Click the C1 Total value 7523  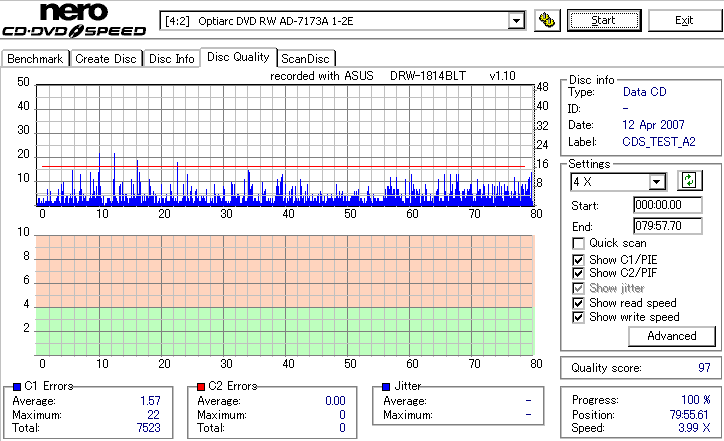click(x=148, y=428)
